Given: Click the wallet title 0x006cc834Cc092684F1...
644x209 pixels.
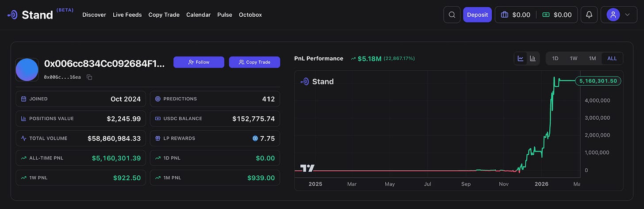Looking at the screenshot, I should click(x=104, y=63).
